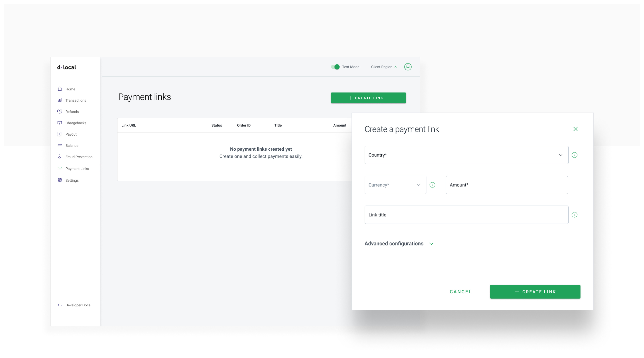Screen dimensions: 644x358
Task: Click the Refunds icon in sidebar
Action: [x=60, y=111]
